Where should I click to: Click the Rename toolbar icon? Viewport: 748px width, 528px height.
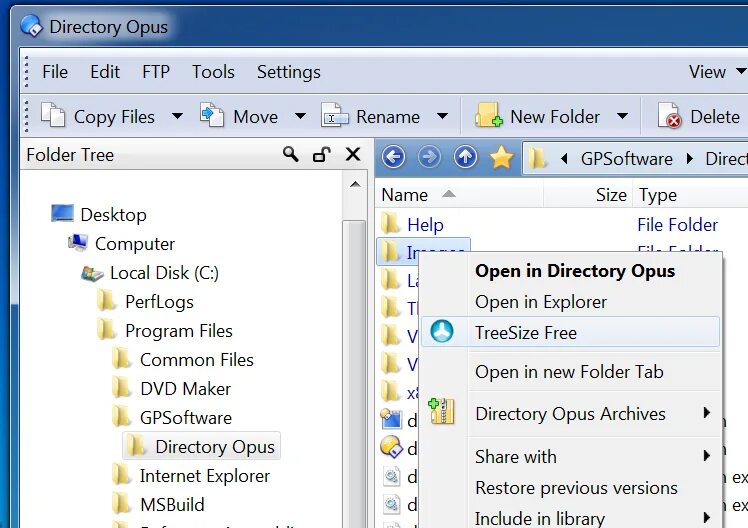[334, 115]
